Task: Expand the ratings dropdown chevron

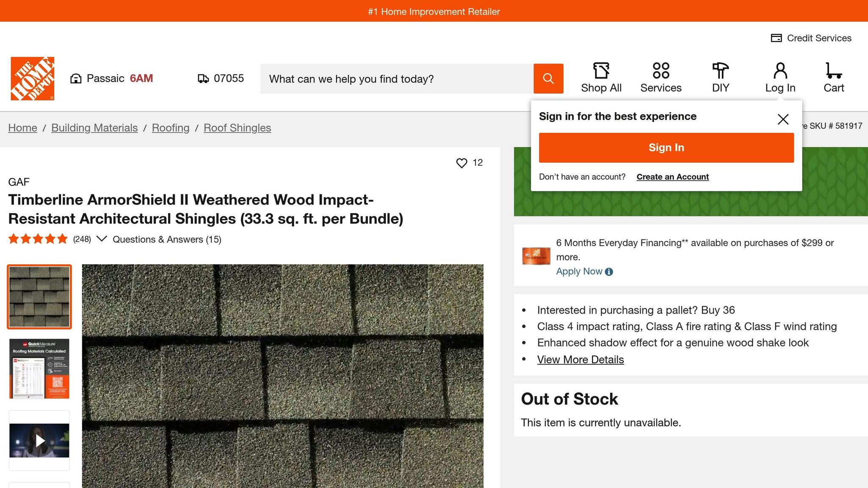Action: (x=102, y=239)
